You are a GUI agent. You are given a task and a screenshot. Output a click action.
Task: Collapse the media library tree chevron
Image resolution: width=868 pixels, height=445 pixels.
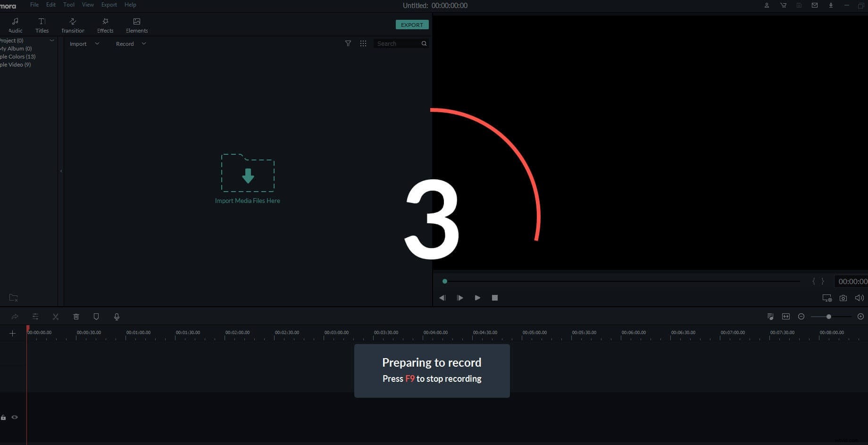[x=52, y=40]
